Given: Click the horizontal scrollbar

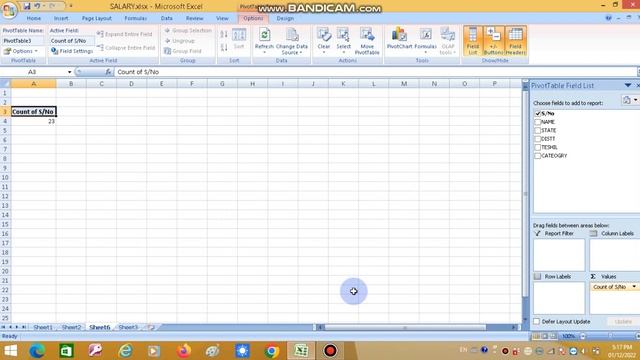Looking at the screenshot, I should coord(405,327).
